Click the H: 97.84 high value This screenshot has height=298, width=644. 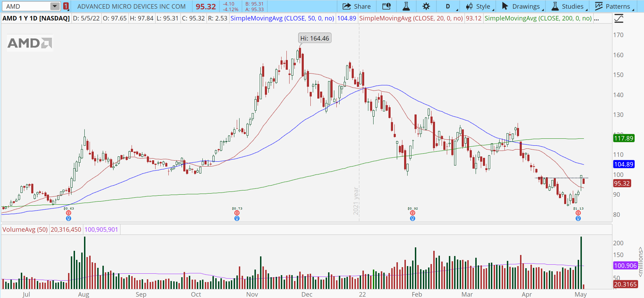click(142, 18)
